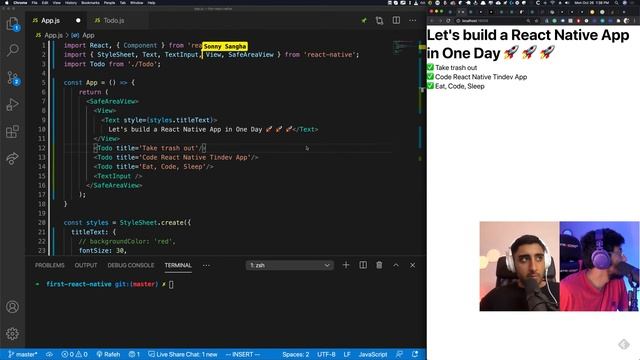Click the TextInput line in the code

click(118, 176)
